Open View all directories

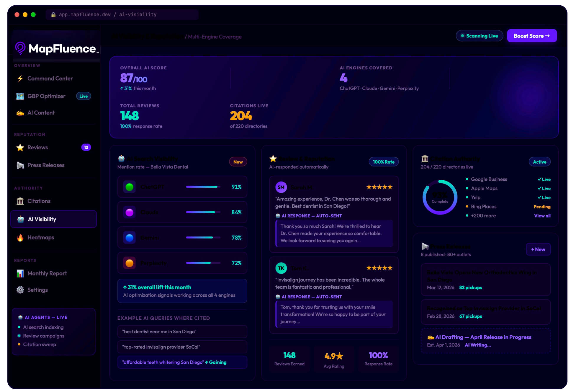tap(542, 216)
